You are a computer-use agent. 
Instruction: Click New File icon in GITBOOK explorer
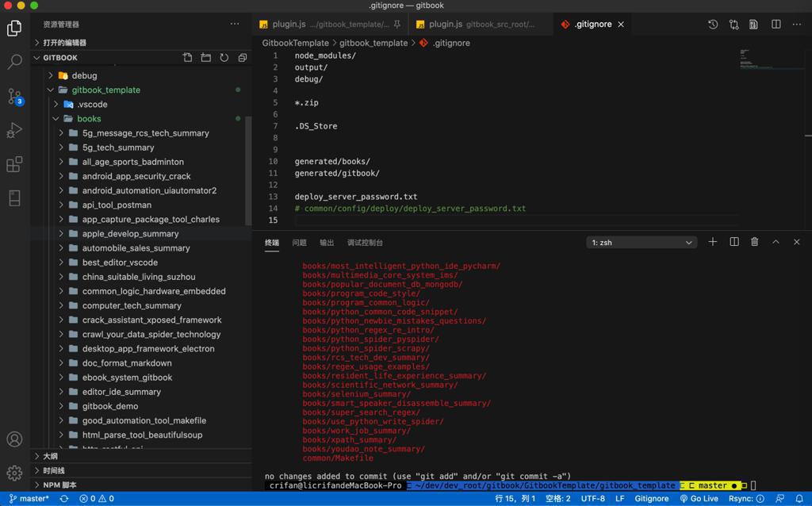[188, 58]
